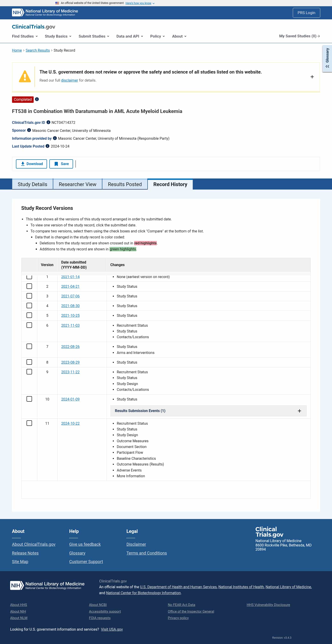
Task: Open My Saved Studies
Action: (299, 36)
